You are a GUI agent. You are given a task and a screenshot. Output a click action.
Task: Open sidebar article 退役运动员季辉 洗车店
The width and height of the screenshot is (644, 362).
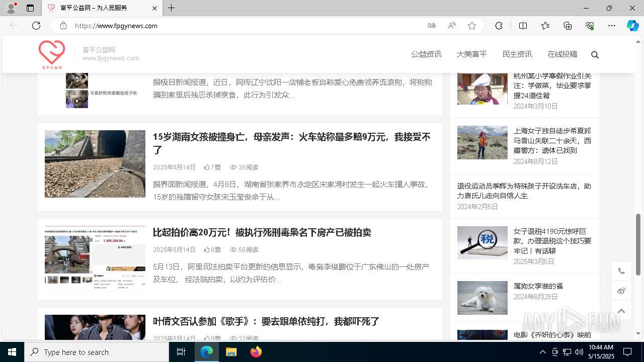[x=524, y=191]
